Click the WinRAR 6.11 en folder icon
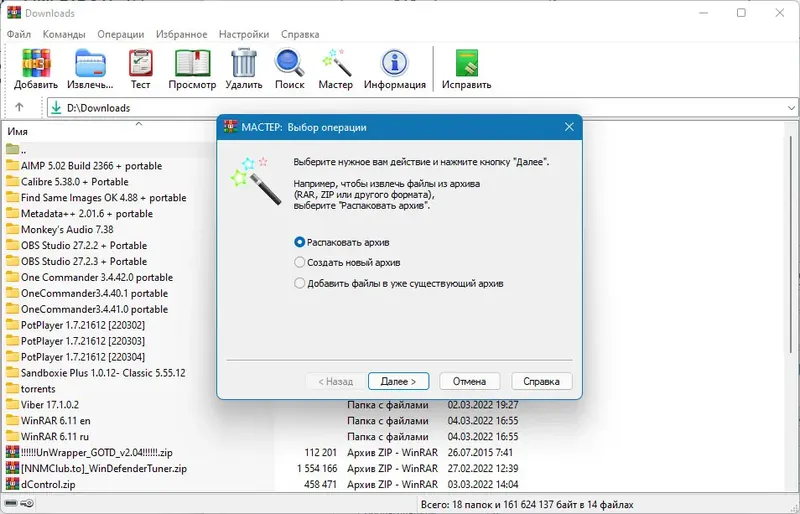 tap(12, 420)
